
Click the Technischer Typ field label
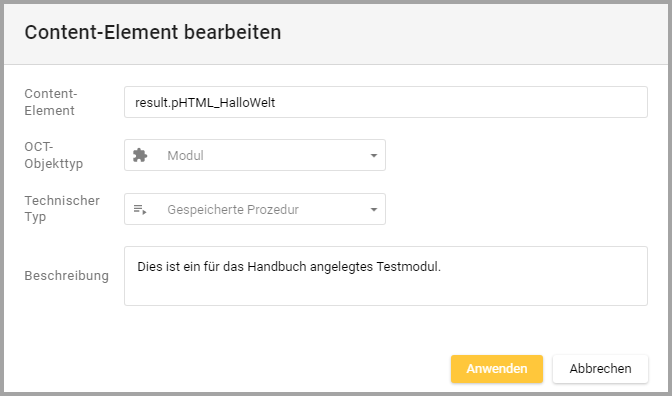[x=62, y=208]
